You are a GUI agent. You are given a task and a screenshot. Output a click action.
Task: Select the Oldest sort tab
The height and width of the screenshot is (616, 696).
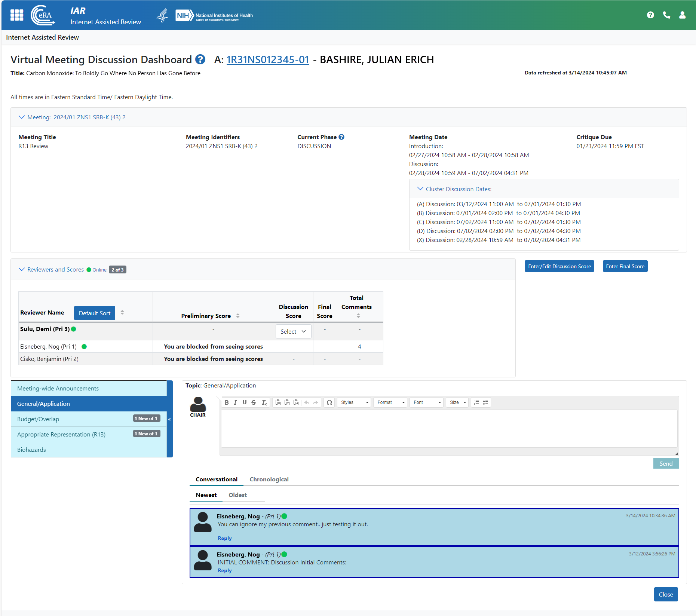click(237, 495)
